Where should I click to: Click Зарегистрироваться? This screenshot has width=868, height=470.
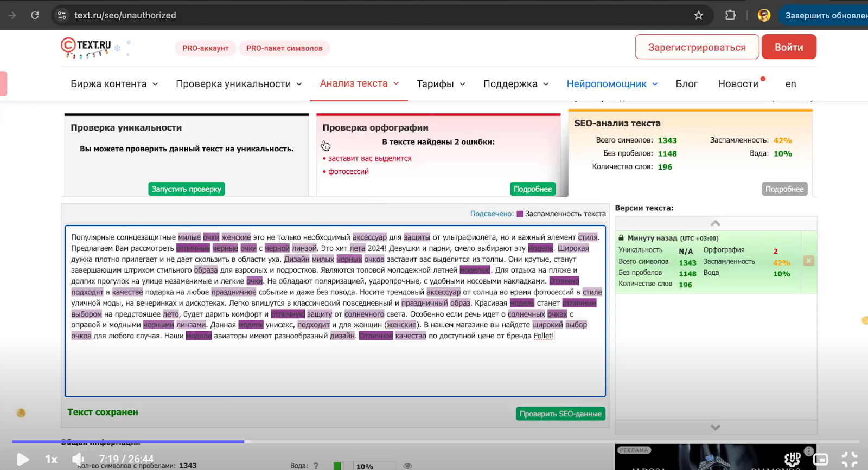click(x=697, y=47)
